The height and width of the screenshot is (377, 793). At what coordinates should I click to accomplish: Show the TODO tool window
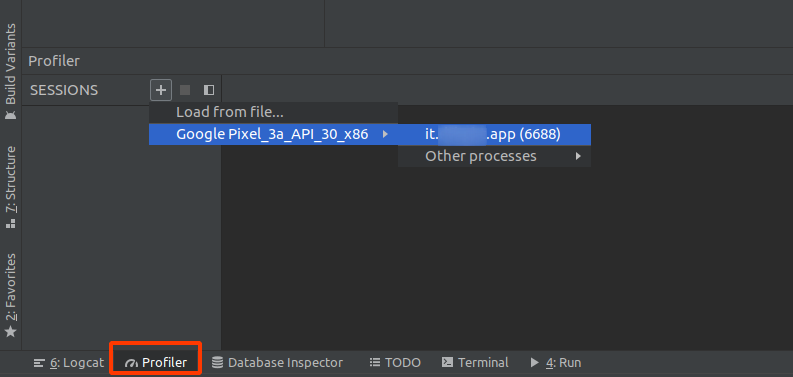click(395, 363)
